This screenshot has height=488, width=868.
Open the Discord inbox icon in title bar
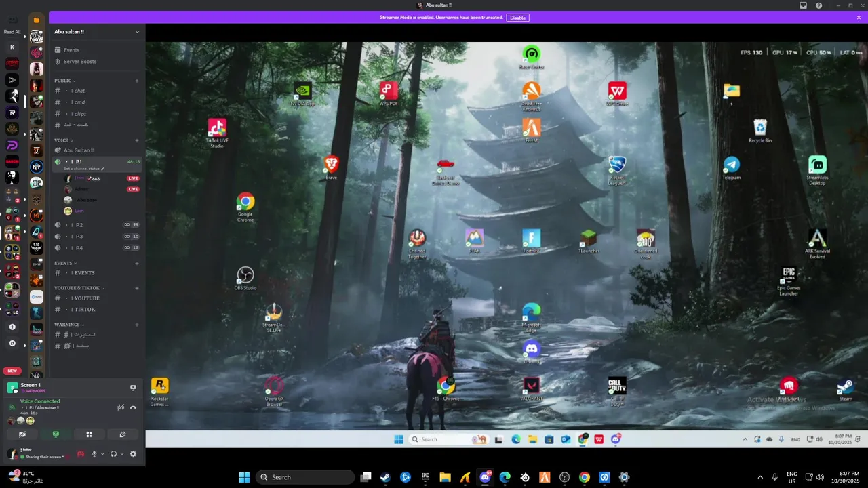tap(803, 5)
